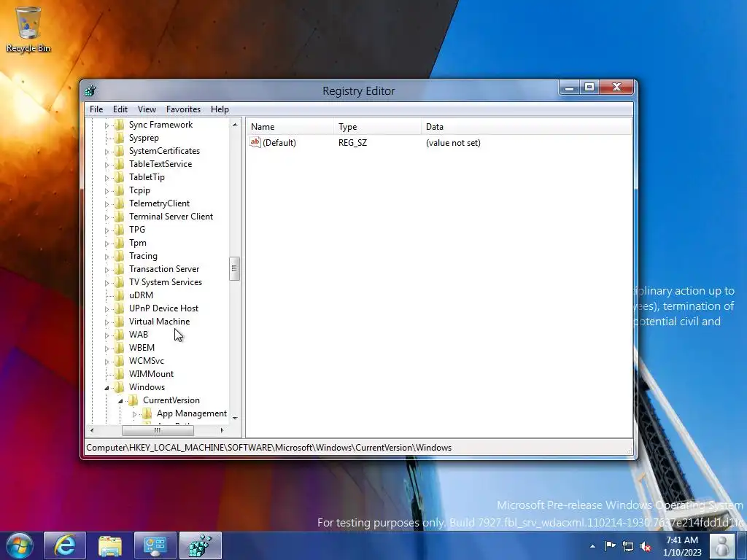Image resolution: width=747 pixels, height=560 pixels.
Task: Collapse the Windows key
Action: (x=107, y=388)
